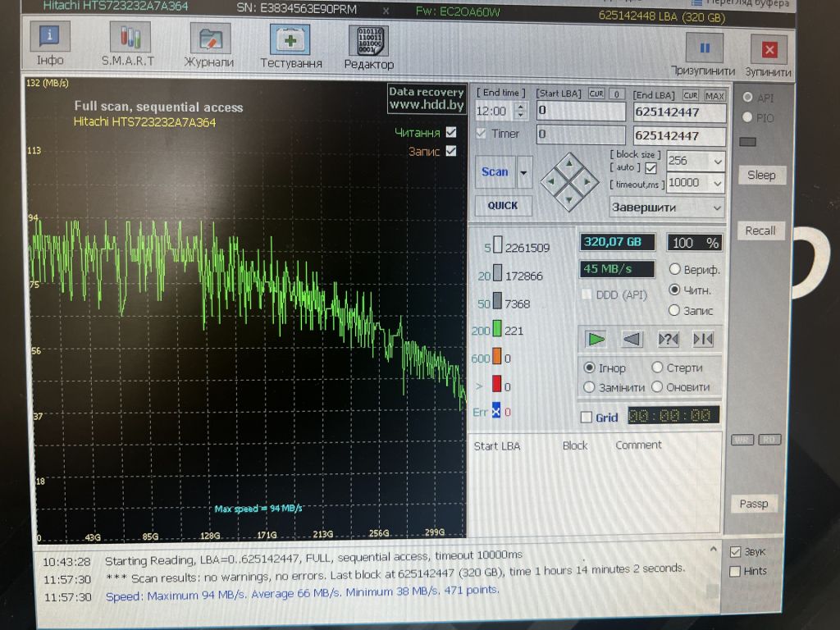
Task: Select the Замінити remap radio button
Action: click(589, 387)
